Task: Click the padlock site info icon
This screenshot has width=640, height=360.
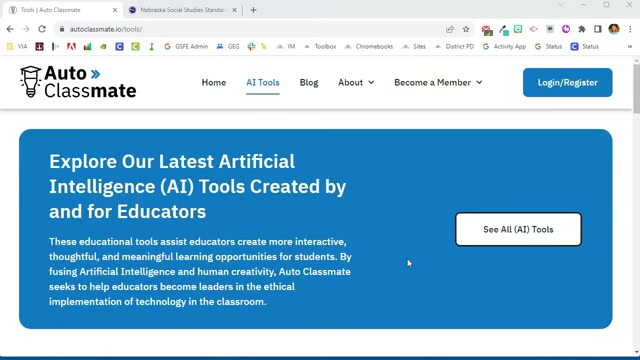Action: click(x=62, y=29)
